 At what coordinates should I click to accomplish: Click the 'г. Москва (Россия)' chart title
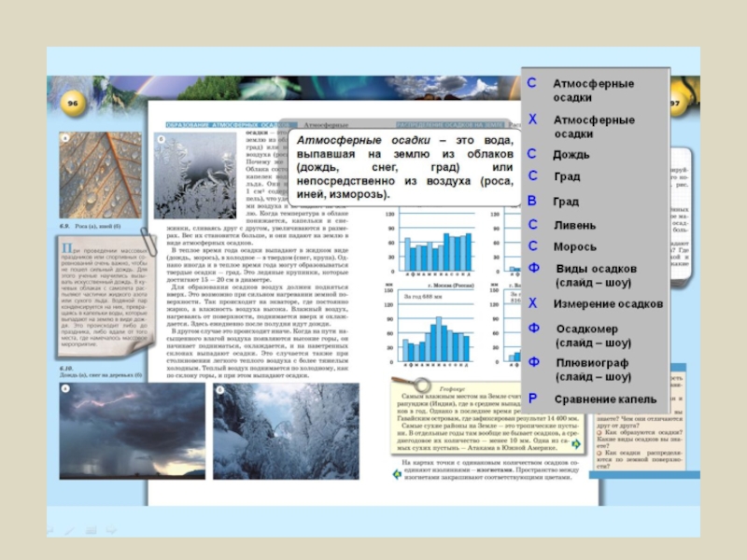451,286
